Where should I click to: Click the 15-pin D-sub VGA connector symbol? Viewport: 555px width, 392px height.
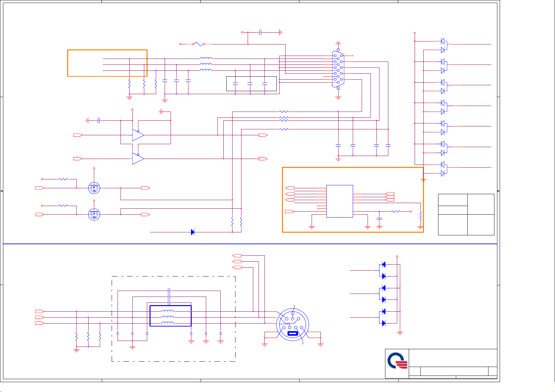[338, 69]
